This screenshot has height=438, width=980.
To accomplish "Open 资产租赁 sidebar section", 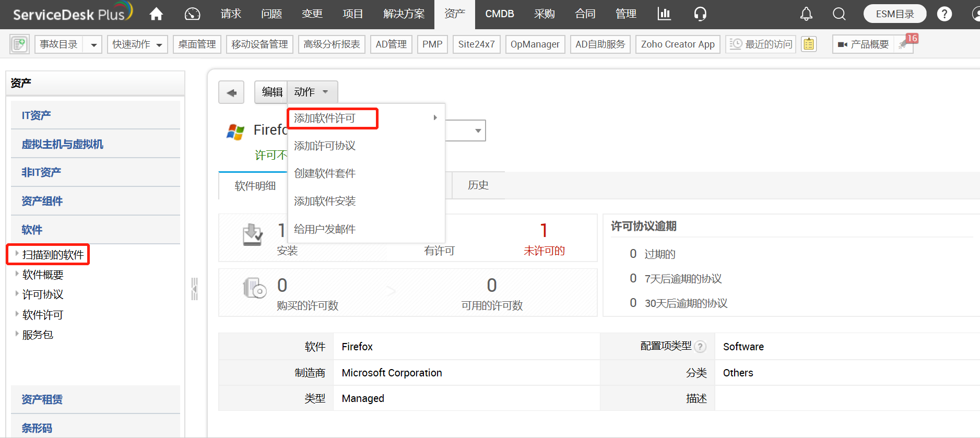I will (x=96, y=399).
